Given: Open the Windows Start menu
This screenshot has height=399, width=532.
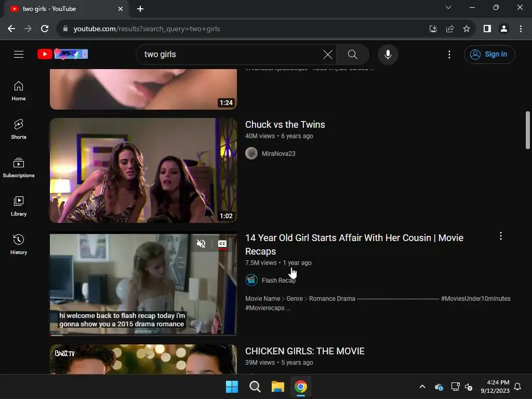Looking at the screenshot, I should 232,387.
